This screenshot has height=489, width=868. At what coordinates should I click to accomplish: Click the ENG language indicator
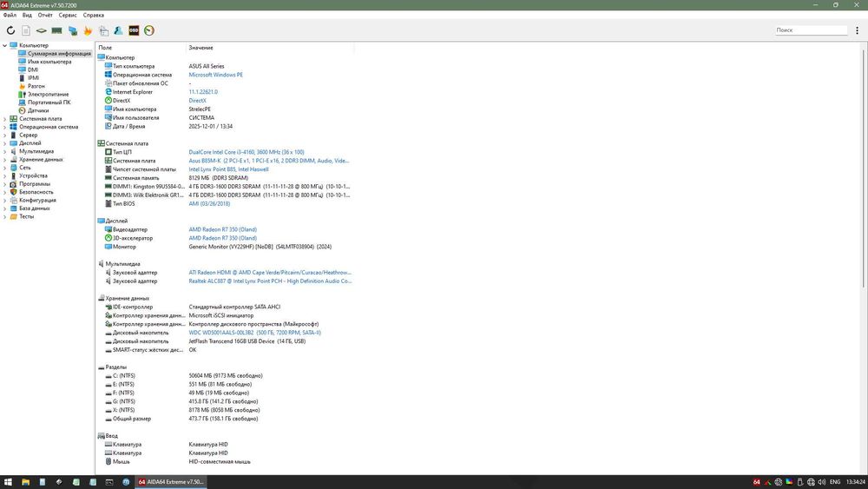(x=835, y=482)
